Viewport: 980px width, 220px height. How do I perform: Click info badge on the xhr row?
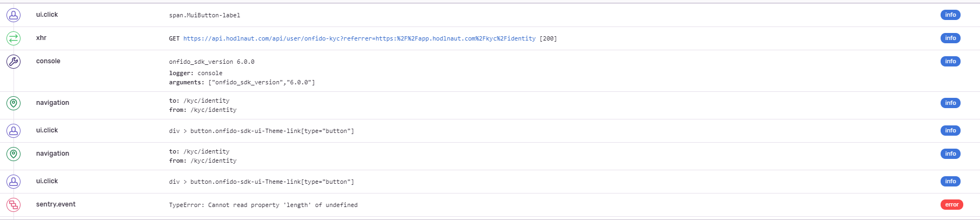(x=950, y=38)
